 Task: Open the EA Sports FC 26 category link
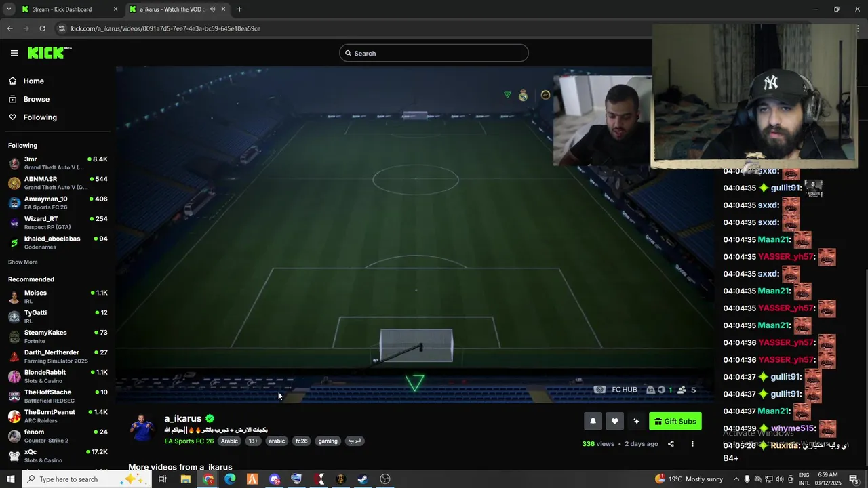coord(189,441)
